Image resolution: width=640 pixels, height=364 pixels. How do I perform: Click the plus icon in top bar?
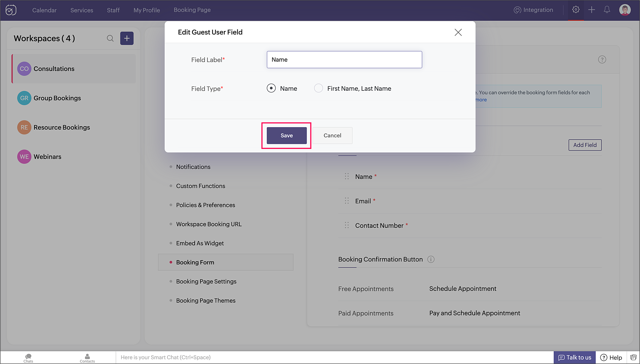tap(591, 10)
